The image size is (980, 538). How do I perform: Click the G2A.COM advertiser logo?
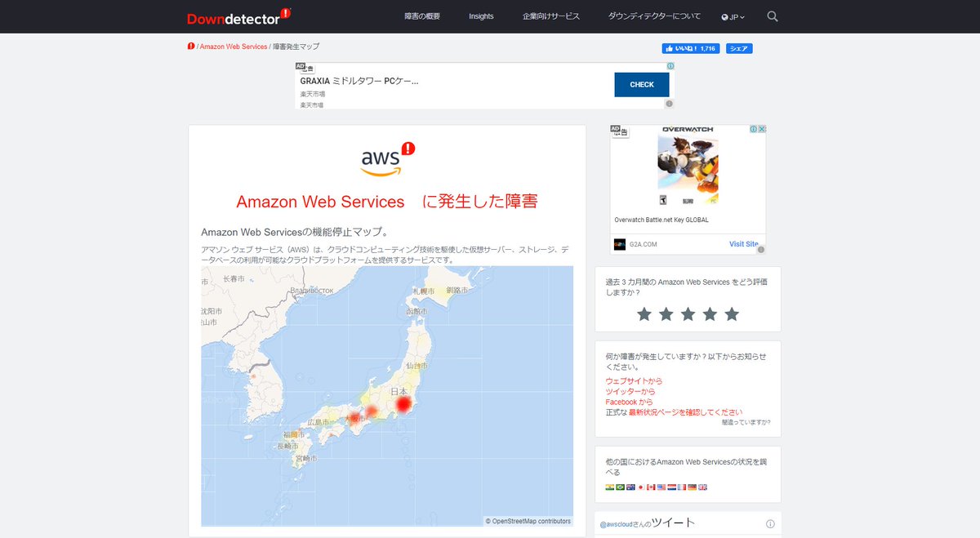point(621,244)
